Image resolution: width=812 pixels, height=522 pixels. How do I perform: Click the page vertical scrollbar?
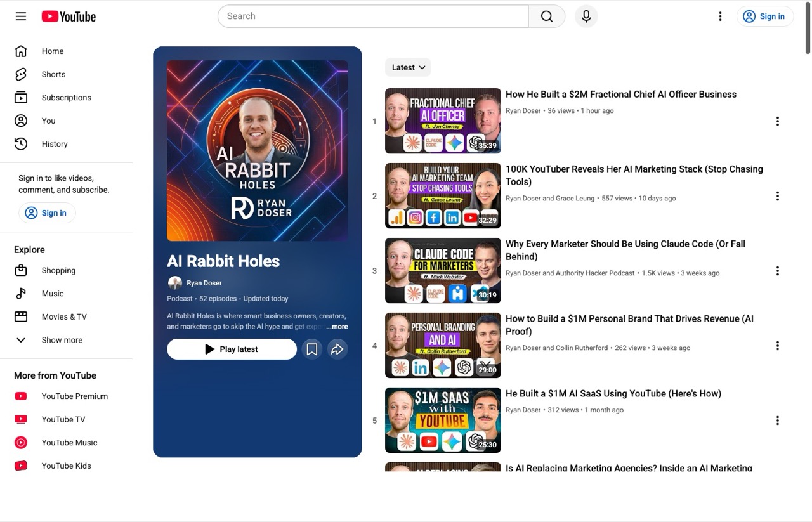tap(808, 29)
